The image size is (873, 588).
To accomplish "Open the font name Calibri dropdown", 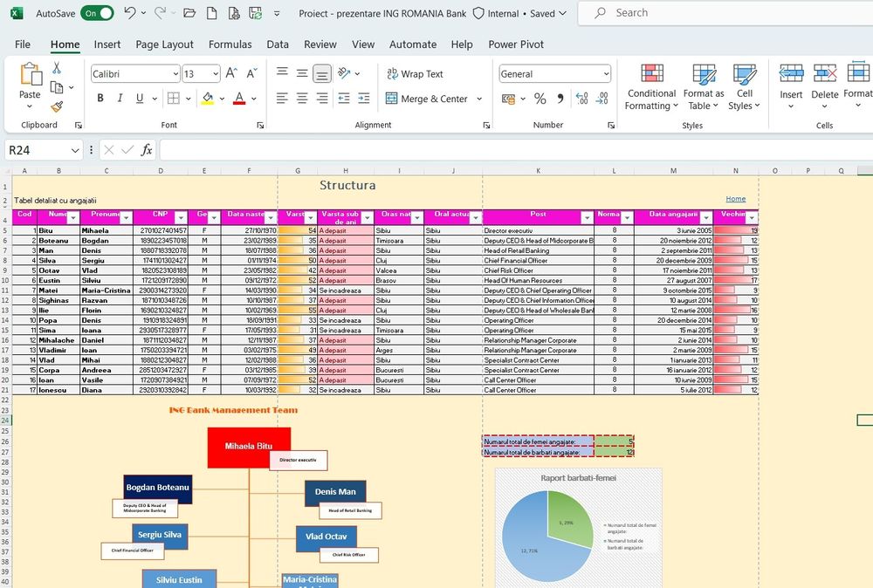I will [175, 74].
